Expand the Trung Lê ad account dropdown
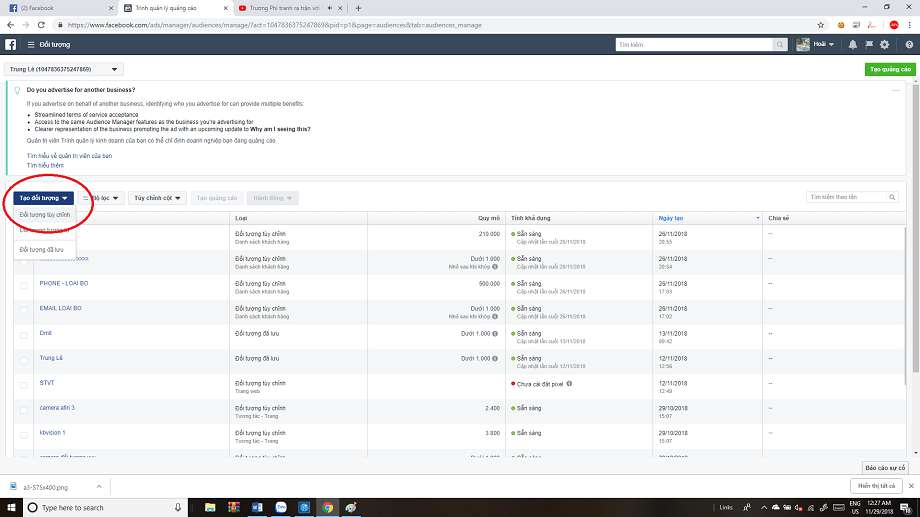The image size is (920, 517). coord(63,70)
